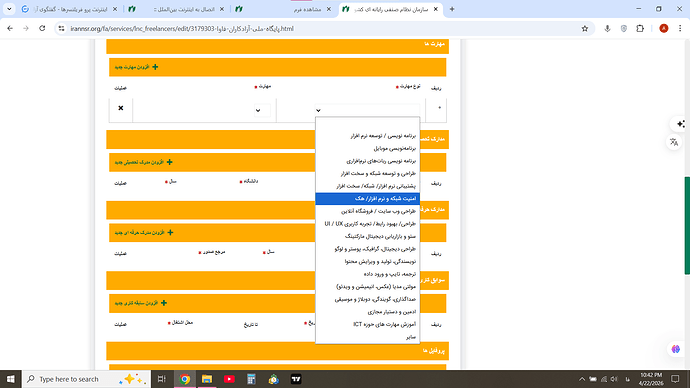Click the microphone icon in Chrome toolbar
Viewport: 690px width, 388px height.
point(607,29)
